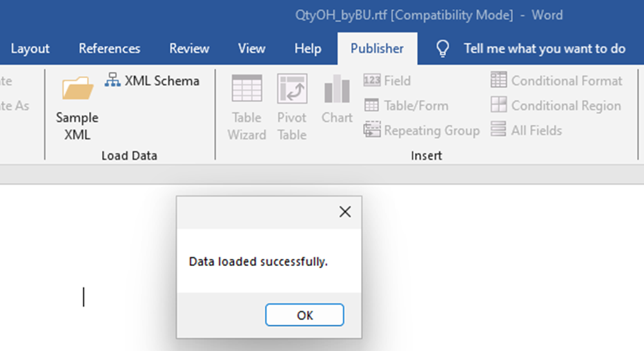Insert a Repeating Group
The image size is (644, 351).
point(421,131)
